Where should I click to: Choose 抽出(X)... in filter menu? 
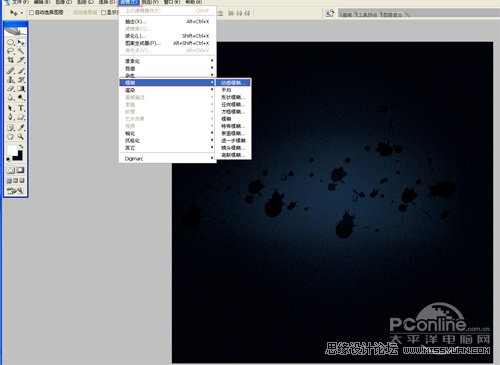coord(168,22)
